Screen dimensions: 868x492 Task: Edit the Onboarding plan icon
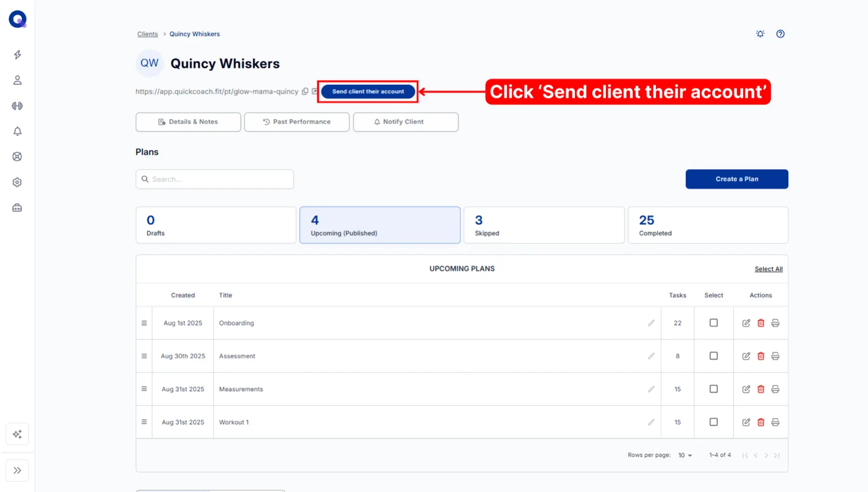(x=746, y=323)
